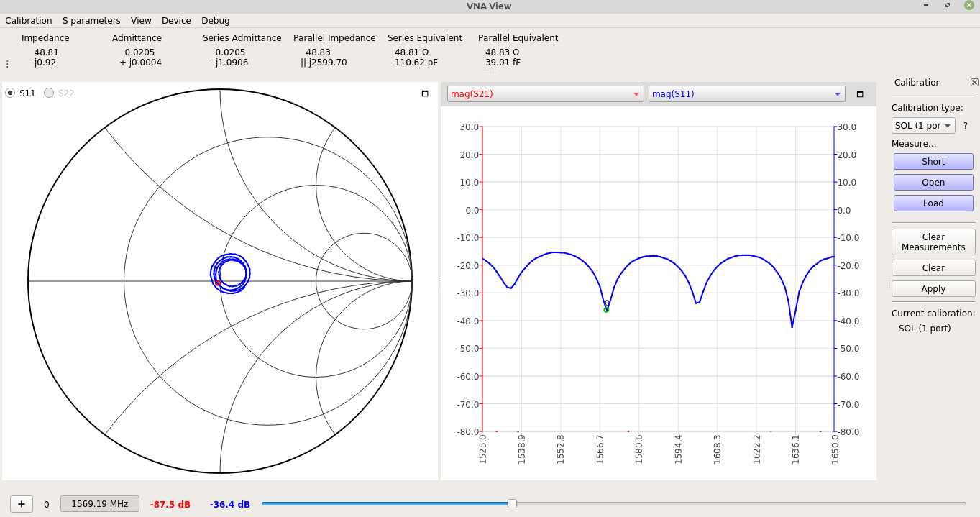
Task: Click the marker frequency slider handle
Action: (x=512, y=504)
